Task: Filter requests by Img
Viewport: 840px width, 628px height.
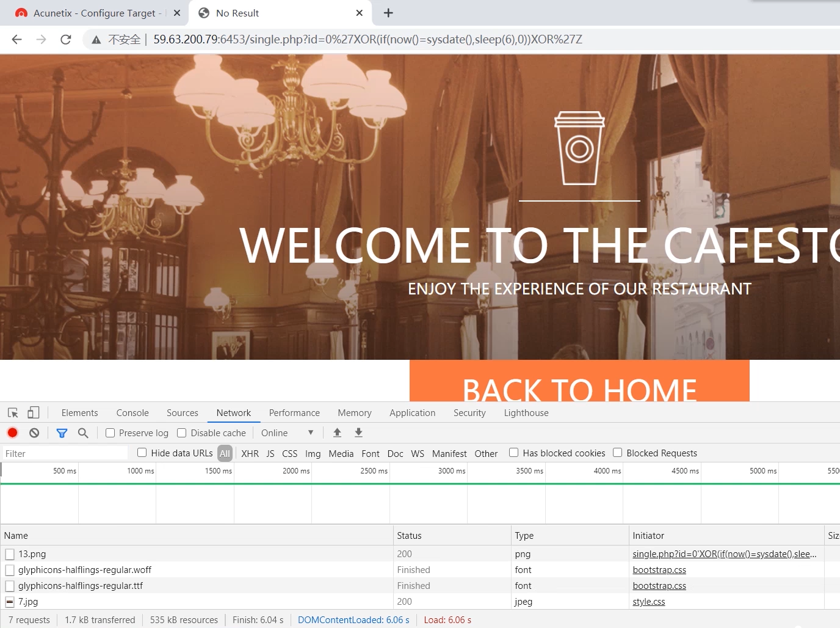Action: pos(313,453)
